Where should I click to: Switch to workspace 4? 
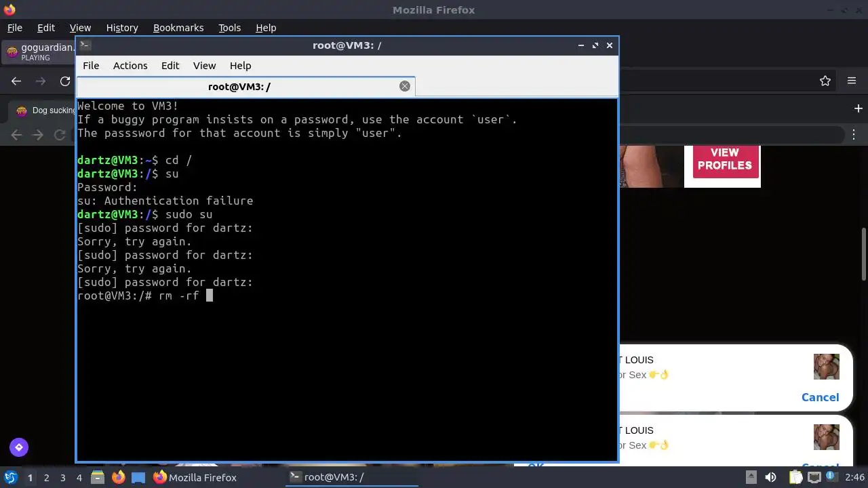[79, 477]
